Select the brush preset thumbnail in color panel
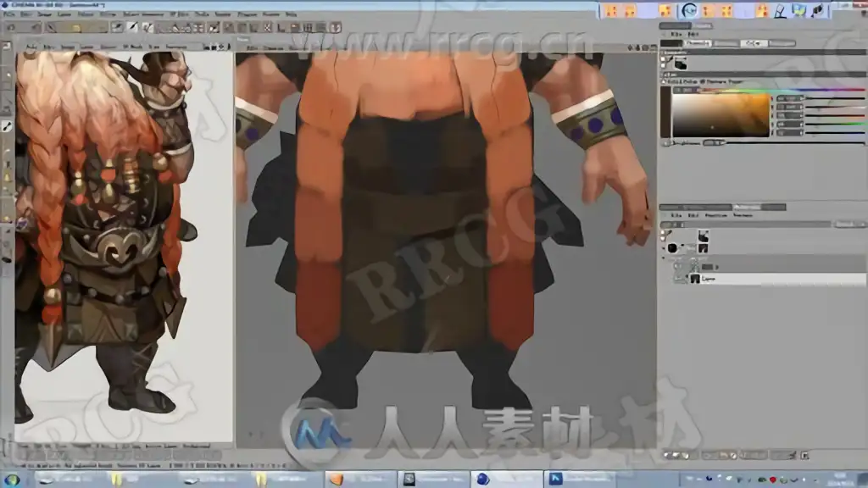 (x=681, y=64)
